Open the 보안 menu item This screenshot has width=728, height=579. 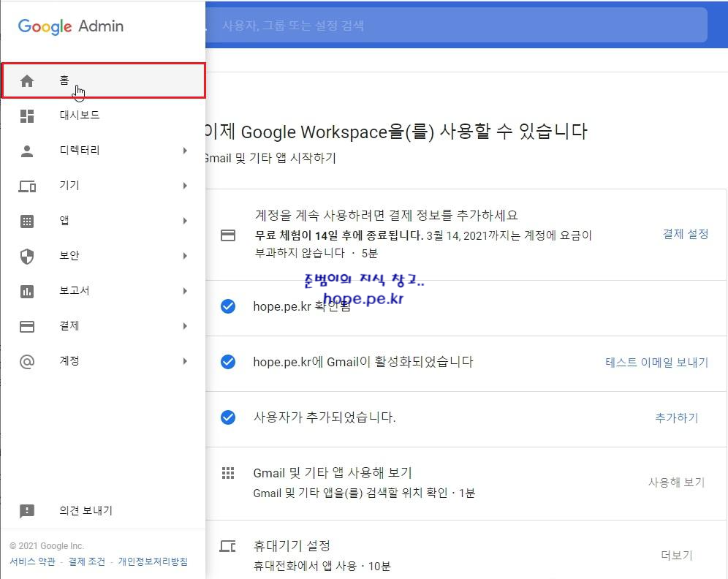103,256
